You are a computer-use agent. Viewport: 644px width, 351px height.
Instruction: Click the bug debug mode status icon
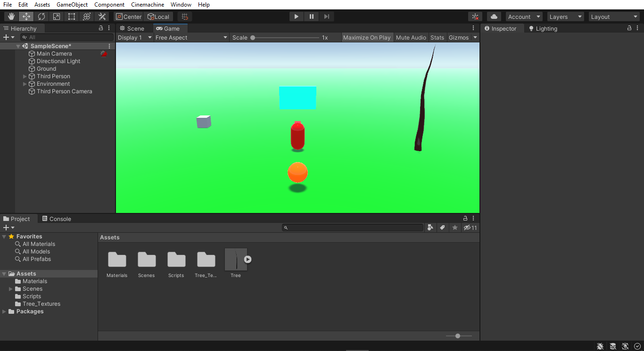point(600,346)
